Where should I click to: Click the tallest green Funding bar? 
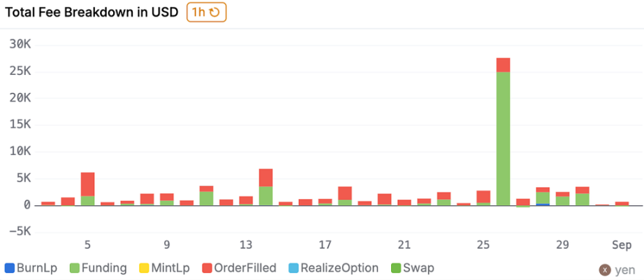503,140
